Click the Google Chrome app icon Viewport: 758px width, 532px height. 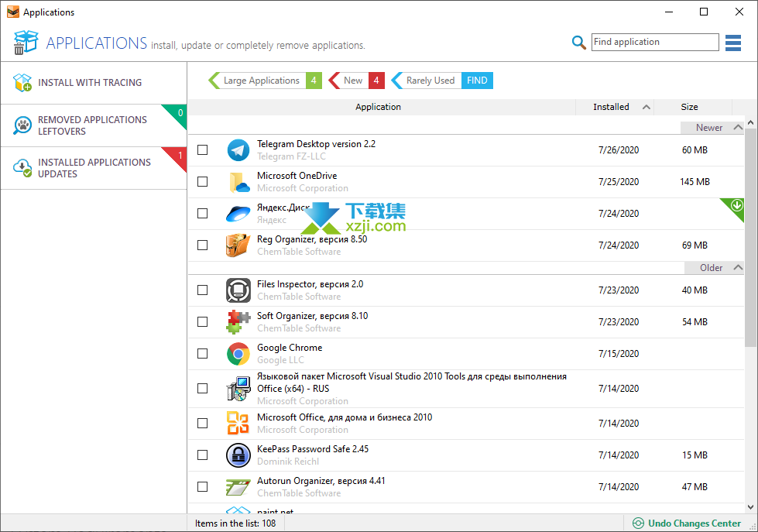[x=238, y=354]
